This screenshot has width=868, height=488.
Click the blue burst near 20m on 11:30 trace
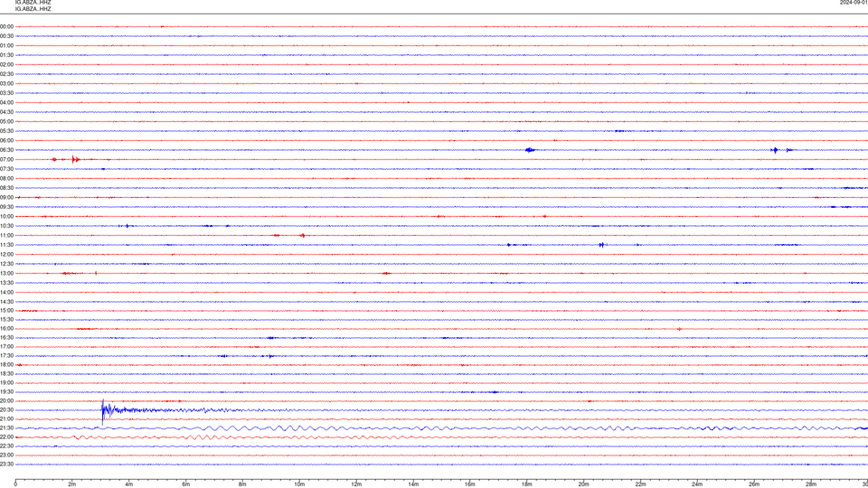click(x=602, y=245)
